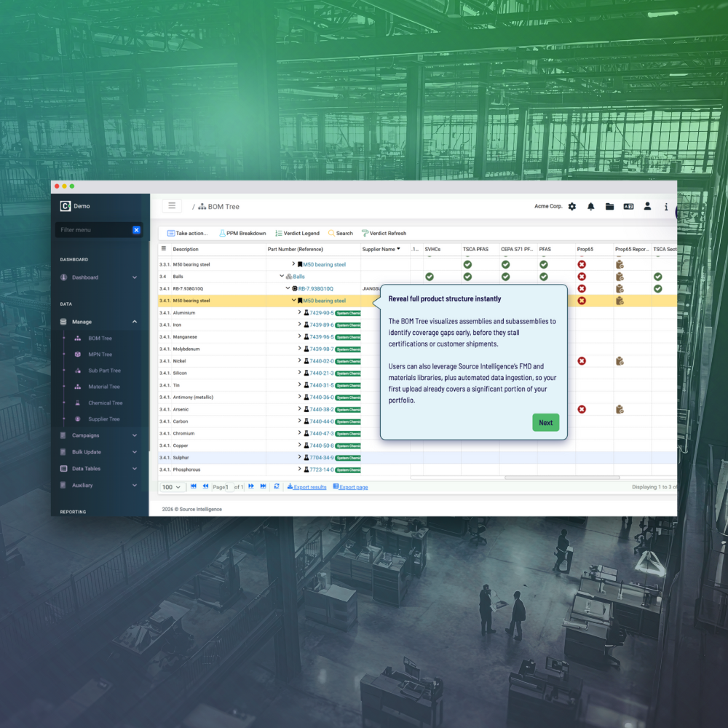Open CAS link 7440-02-0 for Nickel

click(x=322, y=361)
